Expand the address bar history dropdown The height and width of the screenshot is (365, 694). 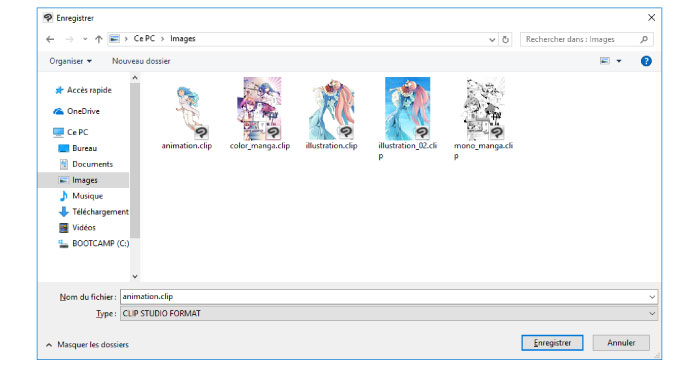coord(492,39)
